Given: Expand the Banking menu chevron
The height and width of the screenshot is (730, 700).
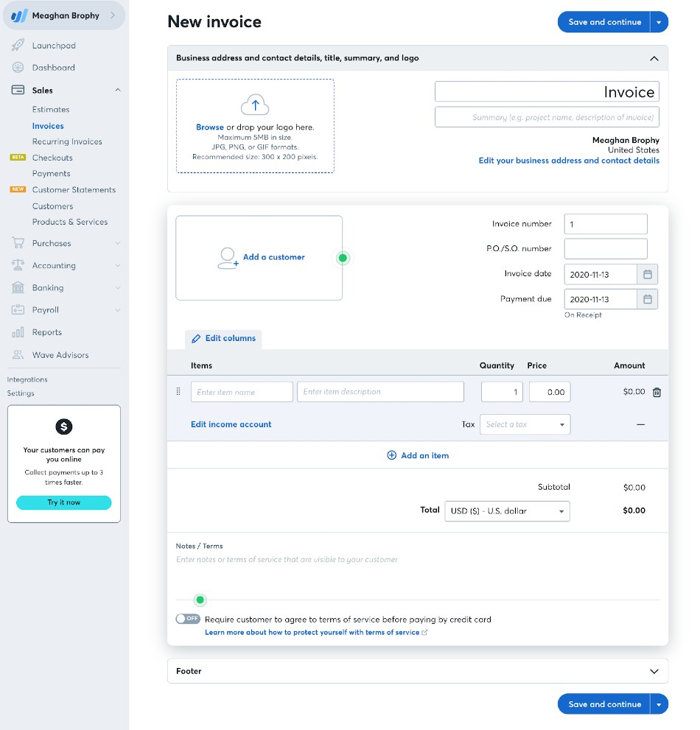Looking at the screenshot, I should [118, 288].
